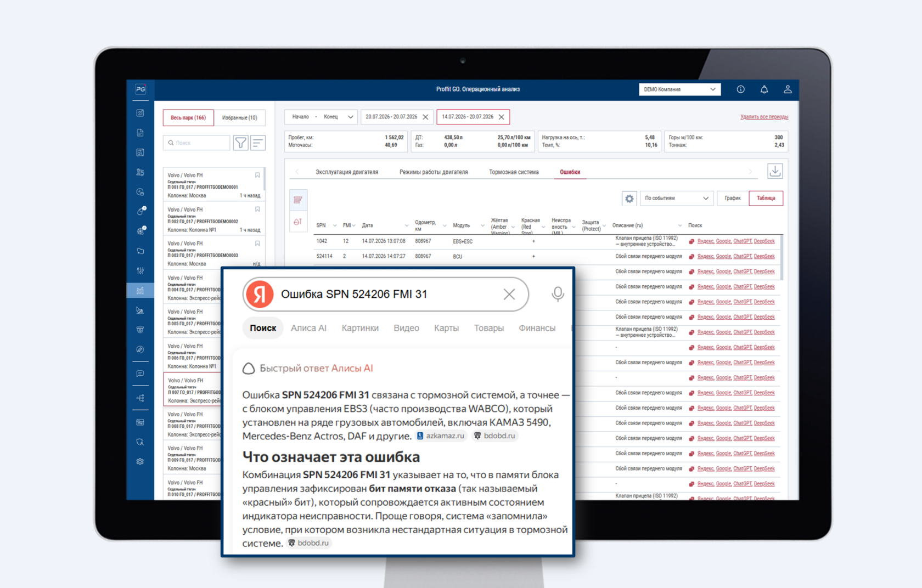Click the Удалить все периоды link

[764, 117]
